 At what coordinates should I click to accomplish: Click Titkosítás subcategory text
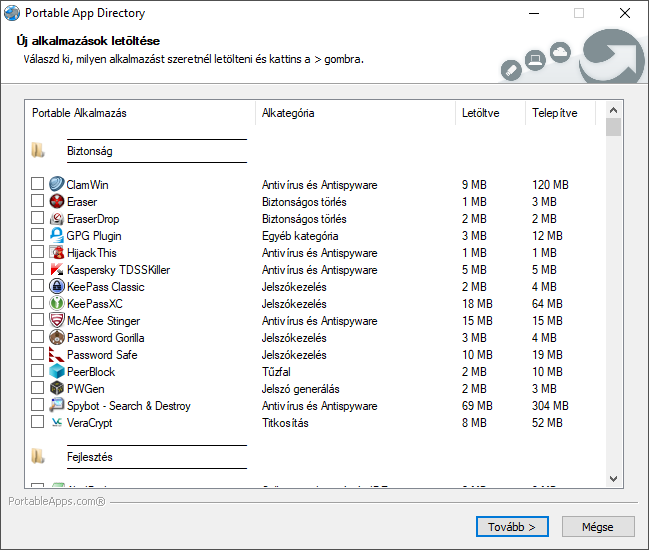coord(285,423)
